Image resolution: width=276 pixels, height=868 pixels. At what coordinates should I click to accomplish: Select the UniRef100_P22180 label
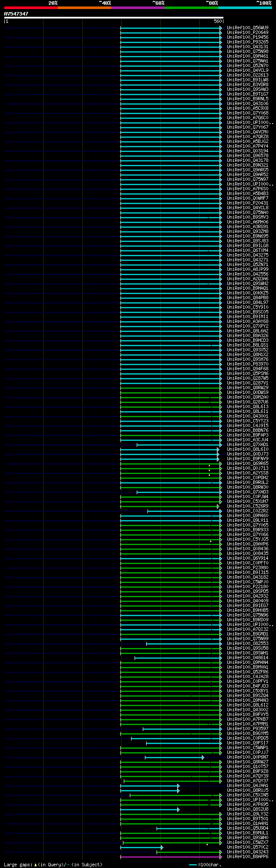tap(248, 586)
